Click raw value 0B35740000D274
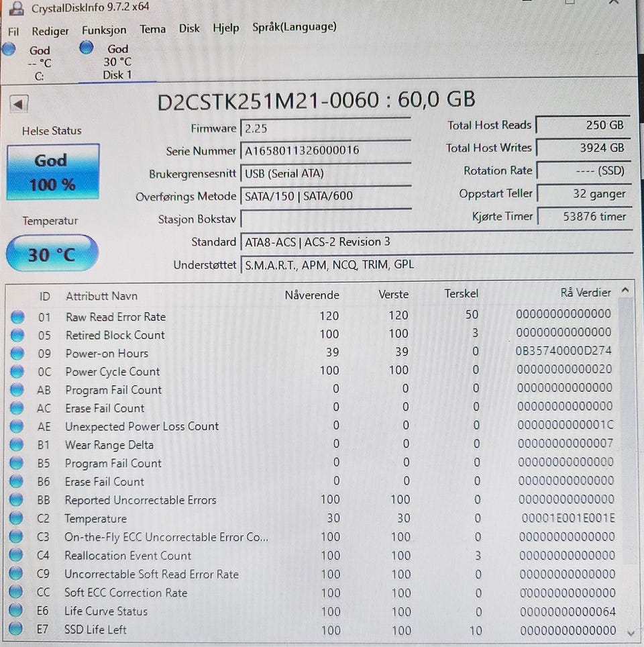644x647 pixels. (x=563, y=351)
